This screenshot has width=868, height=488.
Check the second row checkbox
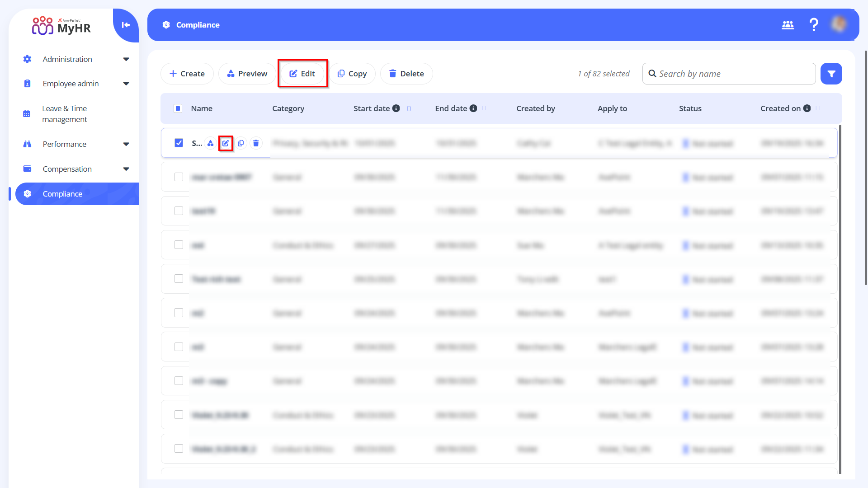click(x=179, y=177)
